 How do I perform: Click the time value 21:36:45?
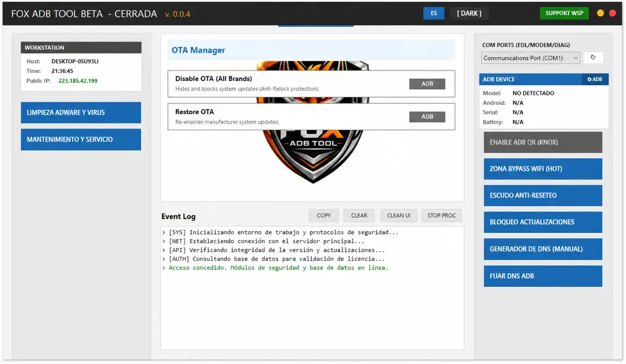62,71
